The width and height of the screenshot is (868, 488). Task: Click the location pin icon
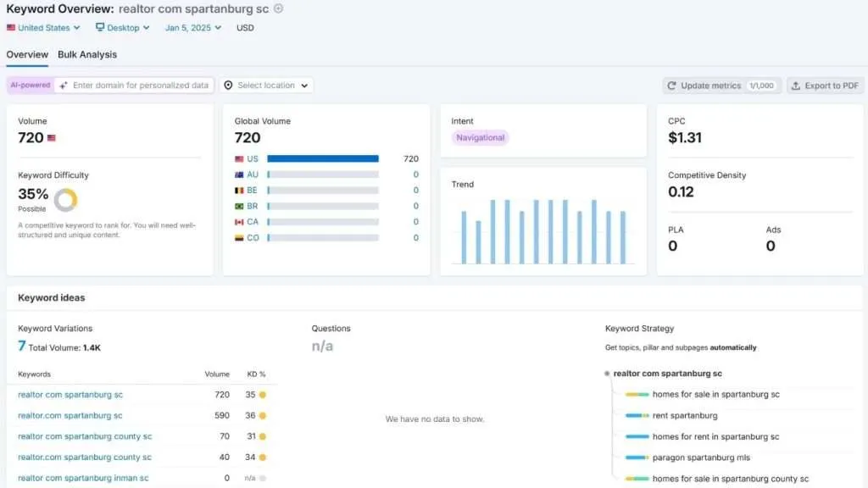click(x=228, y=86)
